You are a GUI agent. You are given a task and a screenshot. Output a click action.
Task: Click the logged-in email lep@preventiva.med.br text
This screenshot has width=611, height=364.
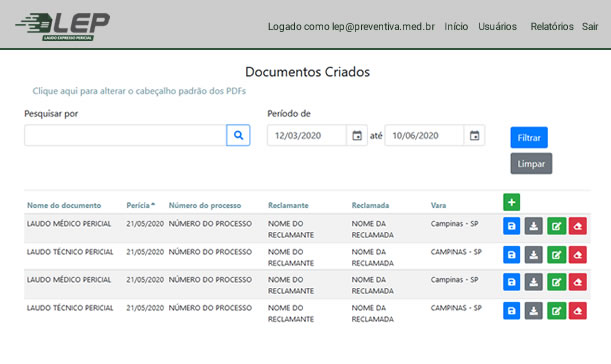click(383, 27)
